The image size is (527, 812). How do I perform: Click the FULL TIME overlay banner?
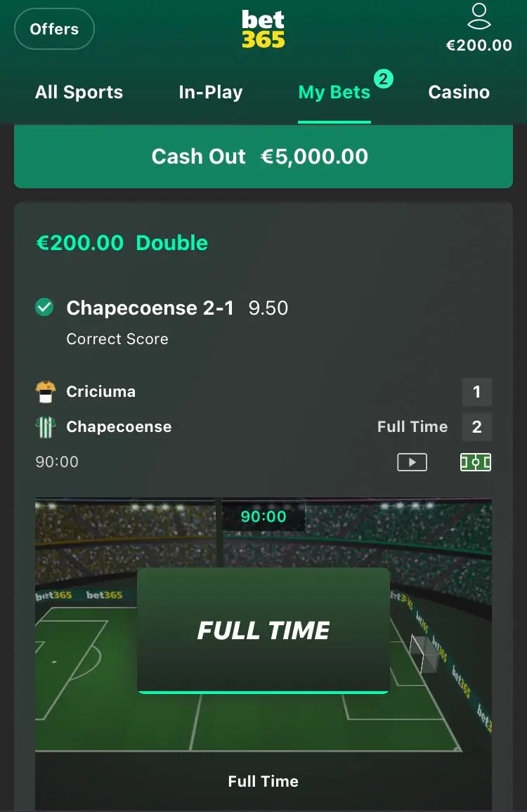click(263, 630)
